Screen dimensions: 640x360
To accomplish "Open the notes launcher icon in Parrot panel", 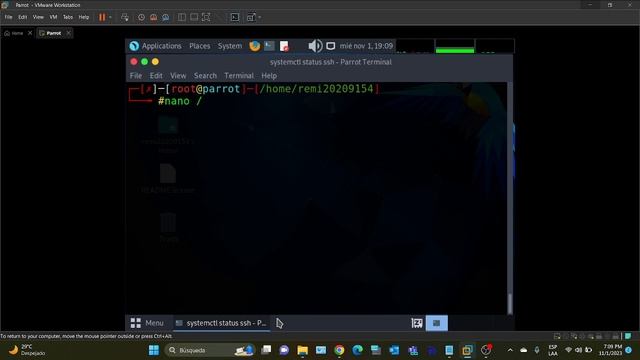I will [284, 46].
